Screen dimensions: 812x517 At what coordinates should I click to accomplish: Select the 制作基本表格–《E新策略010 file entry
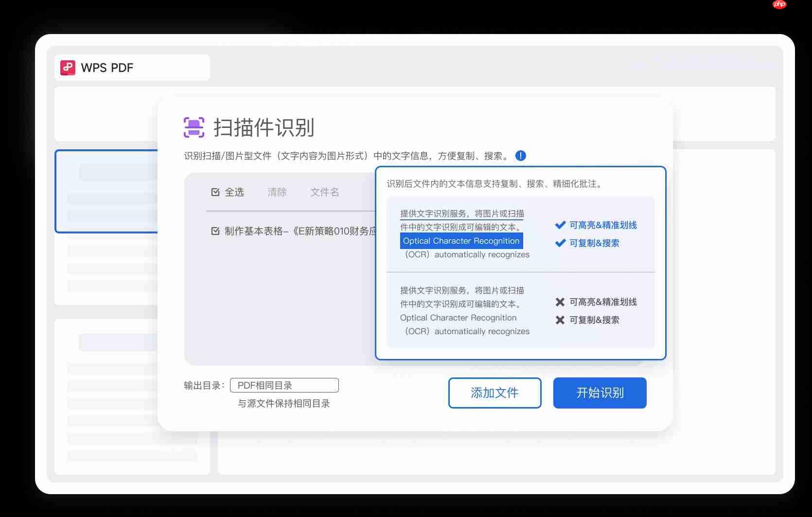pos(301,231)
